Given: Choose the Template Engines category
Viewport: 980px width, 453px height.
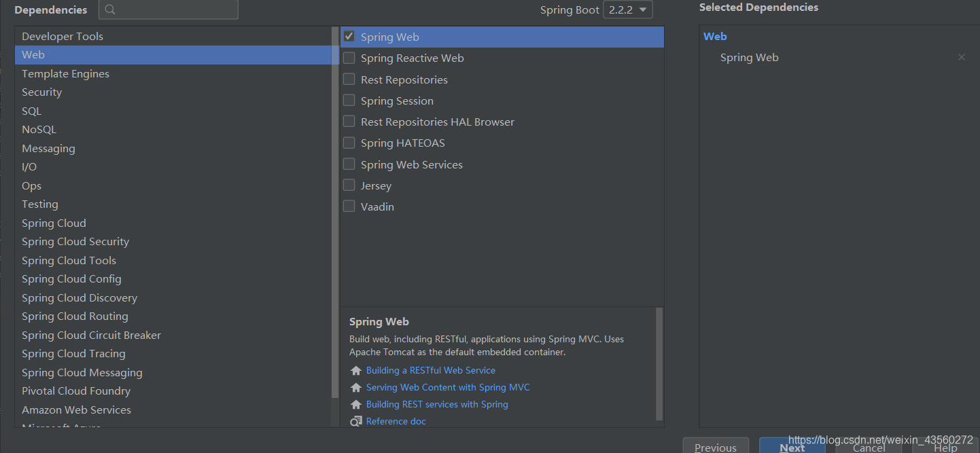Looking at the screenshot, I should click(x=173, y=74).
